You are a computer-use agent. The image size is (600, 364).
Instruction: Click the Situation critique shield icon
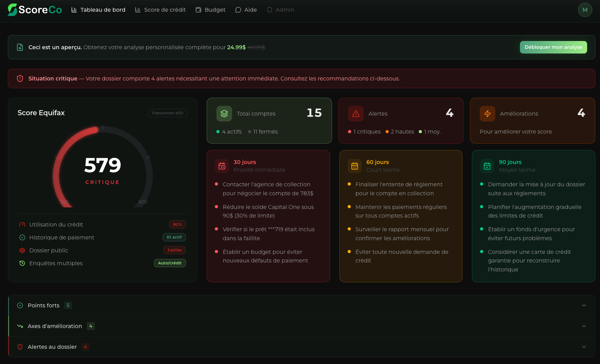[x=20, y=79]
